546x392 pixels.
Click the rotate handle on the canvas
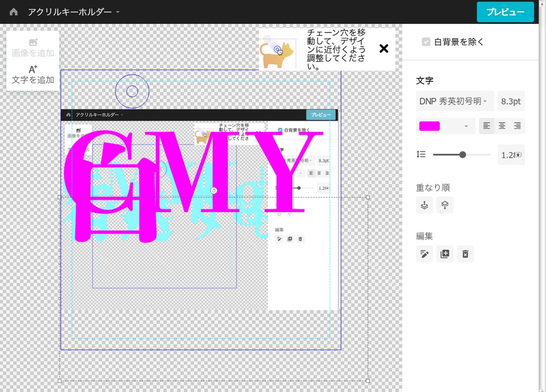coord(213,190)
